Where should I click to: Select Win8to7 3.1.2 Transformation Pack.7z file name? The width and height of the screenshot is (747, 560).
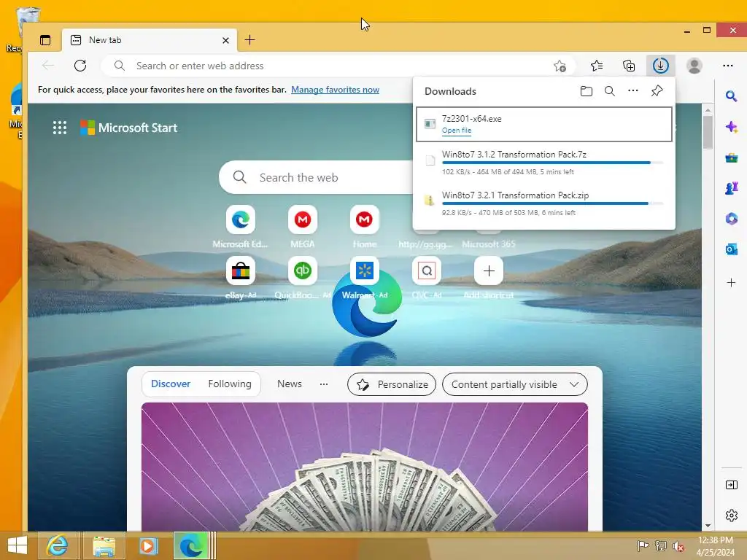click(x=514, y=155)
